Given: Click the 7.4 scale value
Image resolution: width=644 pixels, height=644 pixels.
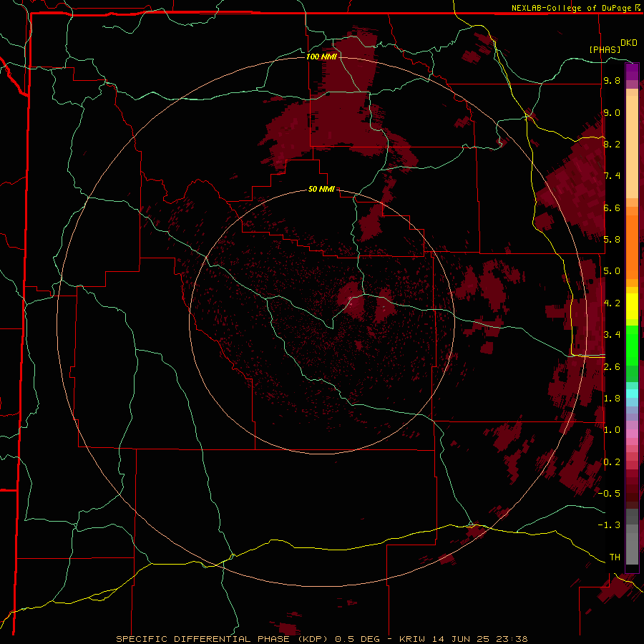Looking at the screenshot, I should click(612, 176).
